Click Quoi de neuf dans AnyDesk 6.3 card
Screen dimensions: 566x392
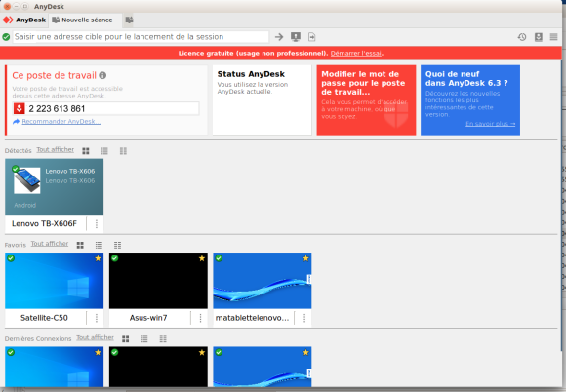coord(470,99)
